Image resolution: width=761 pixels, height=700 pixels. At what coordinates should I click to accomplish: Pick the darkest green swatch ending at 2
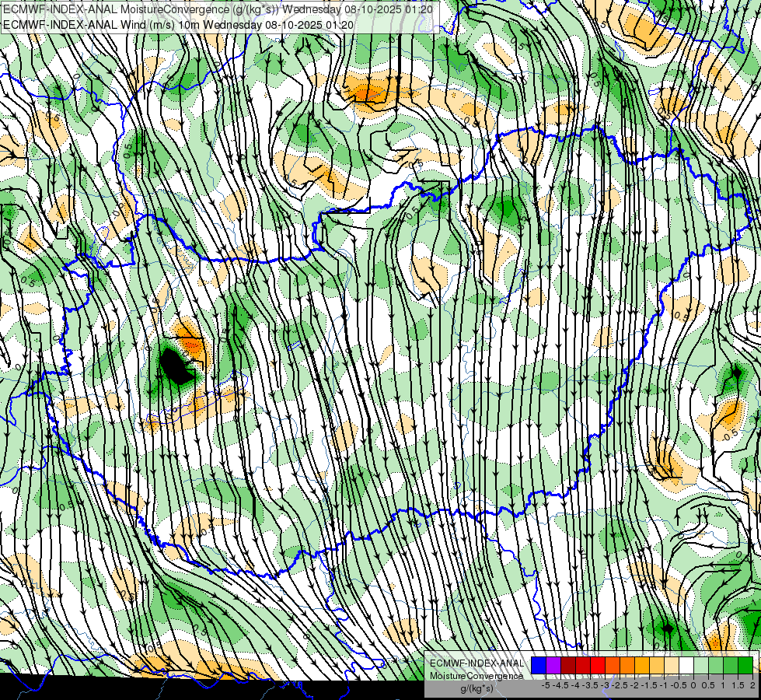(745, 665)
